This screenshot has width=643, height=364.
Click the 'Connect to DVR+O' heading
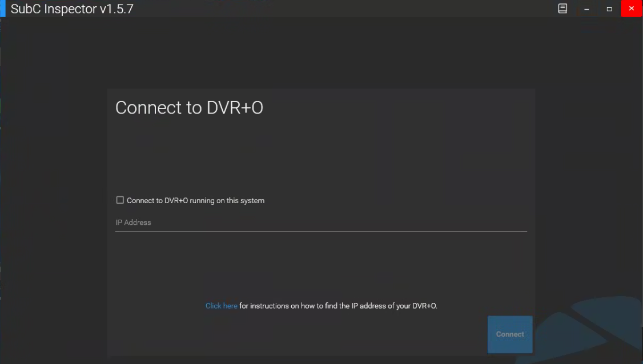pyautogui.click(x=189, y=108)
